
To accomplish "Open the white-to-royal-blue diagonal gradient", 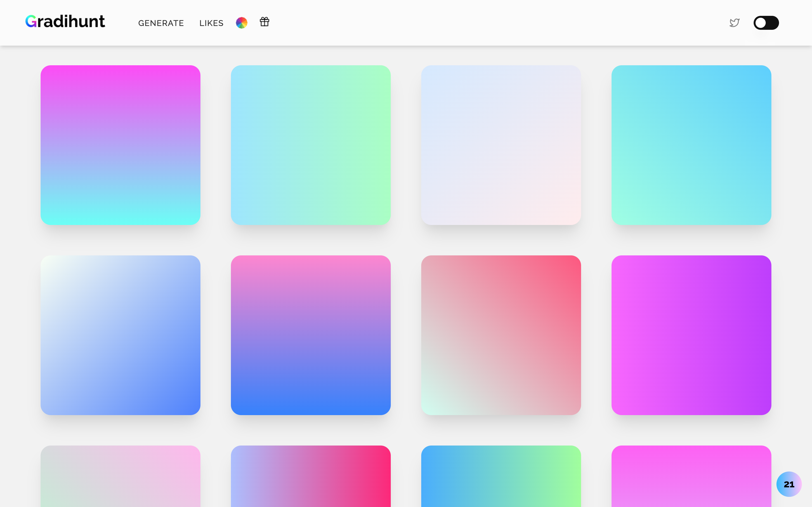I will click(121, 335).
